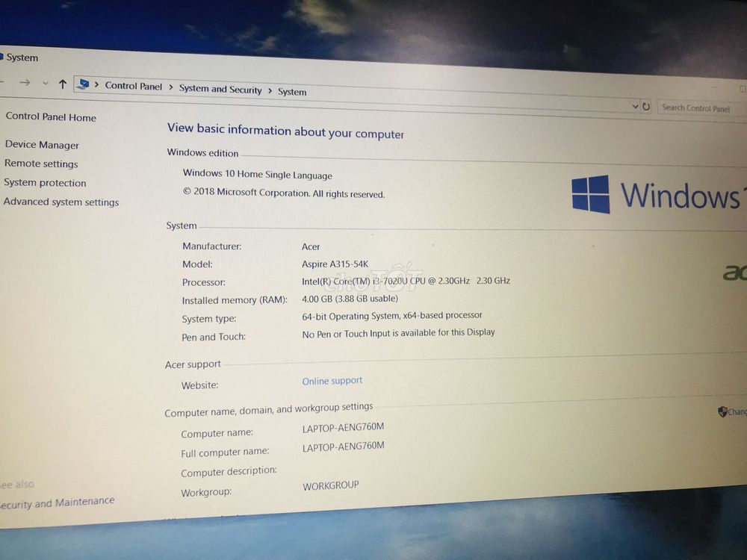
Task: Expand chevron after System and Security
Action: coord(270,90)
